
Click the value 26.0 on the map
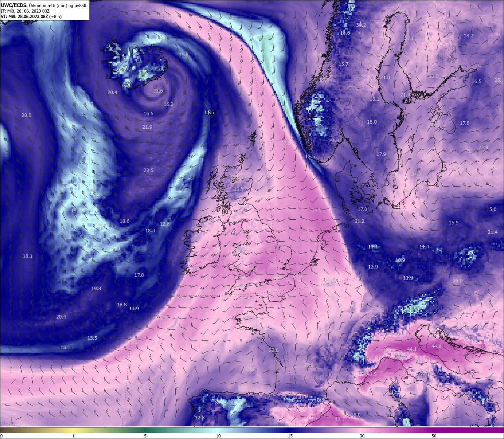point(458,281)
